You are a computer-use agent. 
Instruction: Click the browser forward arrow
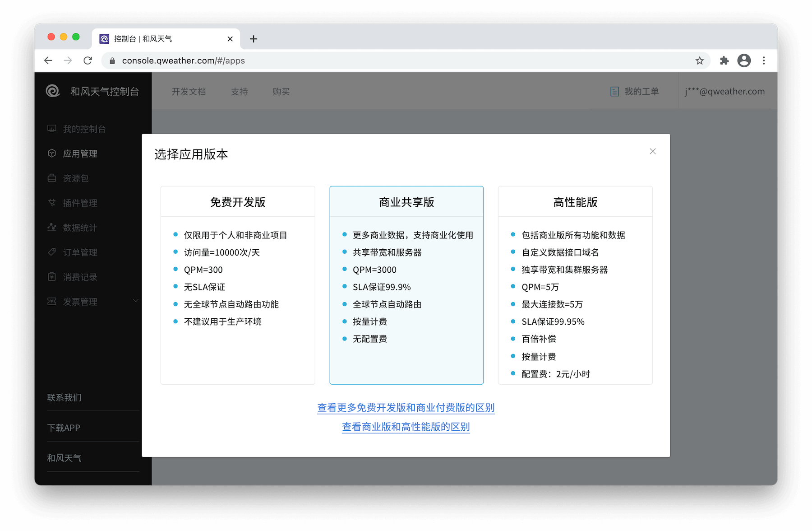(68, 61)
